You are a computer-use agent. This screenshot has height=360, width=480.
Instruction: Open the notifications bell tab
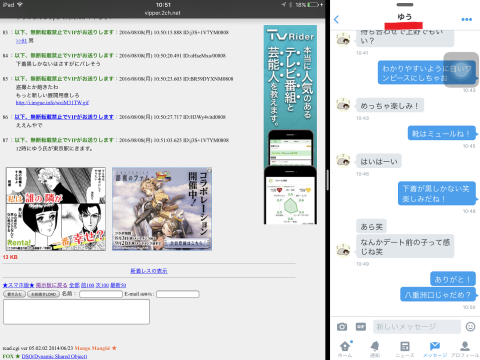(375, 349)
